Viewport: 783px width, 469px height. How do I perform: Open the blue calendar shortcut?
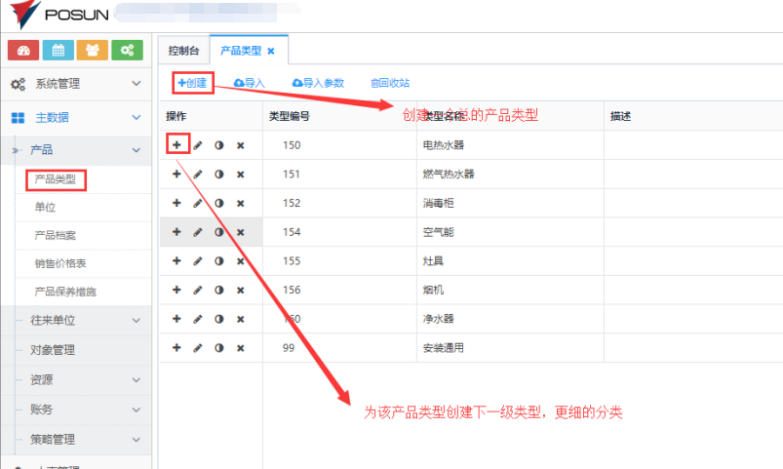[x=58, y=50]
